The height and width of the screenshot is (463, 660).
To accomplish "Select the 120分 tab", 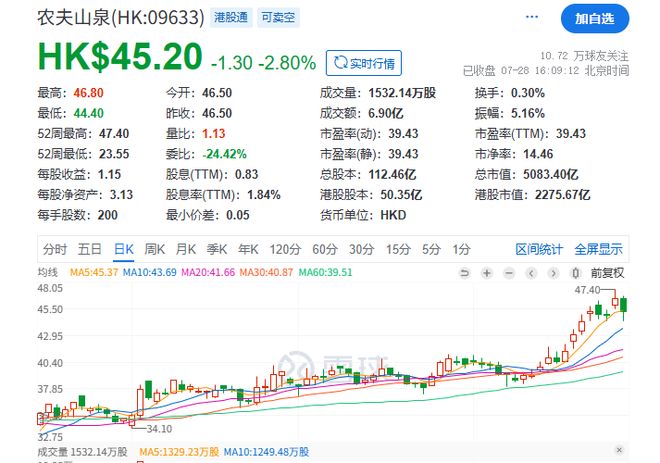I will pyautogui.click(x=285, y=249).
